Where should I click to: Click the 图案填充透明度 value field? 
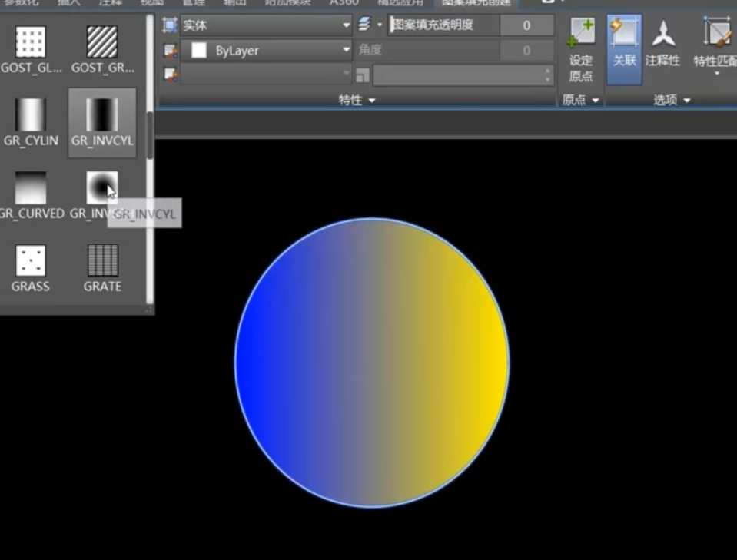coord(526,25)
